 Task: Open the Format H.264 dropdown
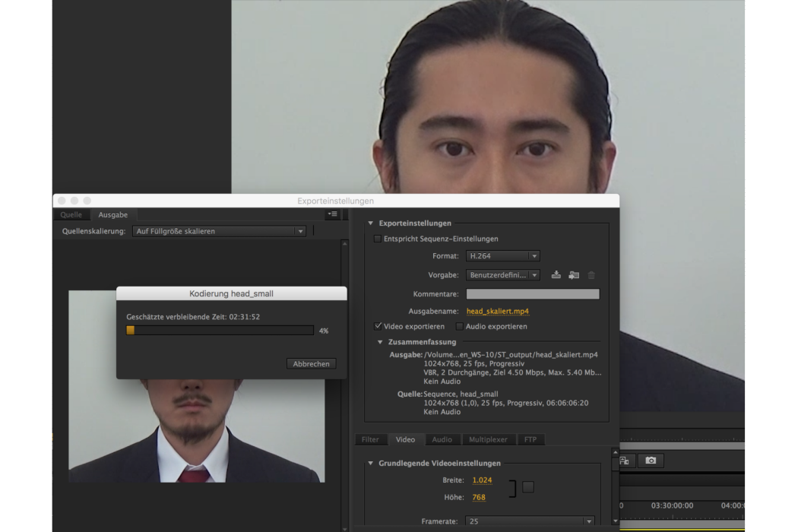tap(502, 255)
